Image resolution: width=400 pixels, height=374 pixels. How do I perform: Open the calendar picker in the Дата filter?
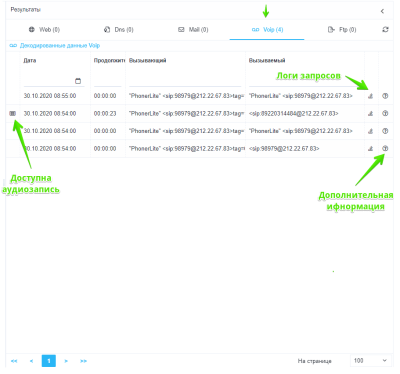tap(78, 81)
